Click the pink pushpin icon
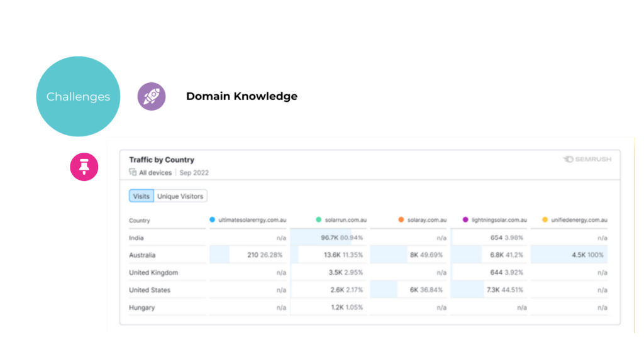 (84, 167)
